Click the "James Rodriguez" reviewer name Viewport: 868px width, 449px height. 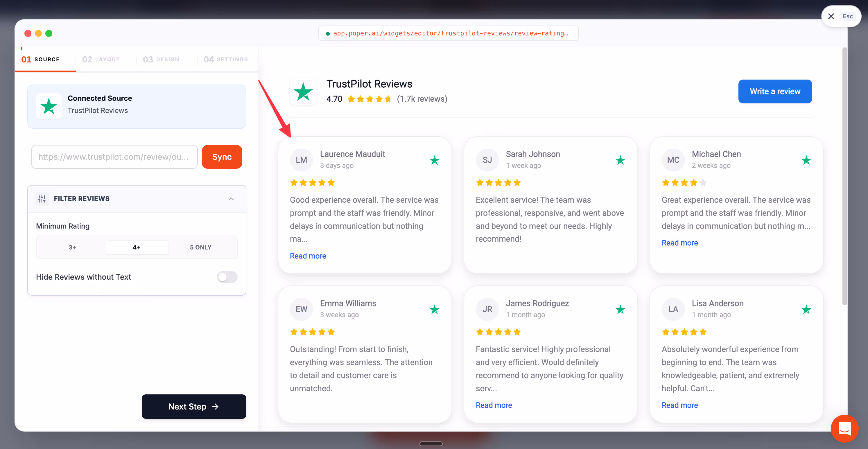coord(537,303)
